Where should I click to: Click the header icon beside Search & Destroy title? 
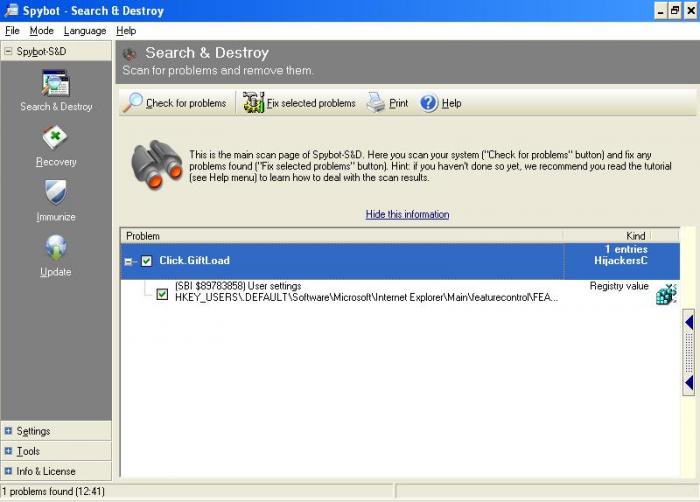point(129,54)
